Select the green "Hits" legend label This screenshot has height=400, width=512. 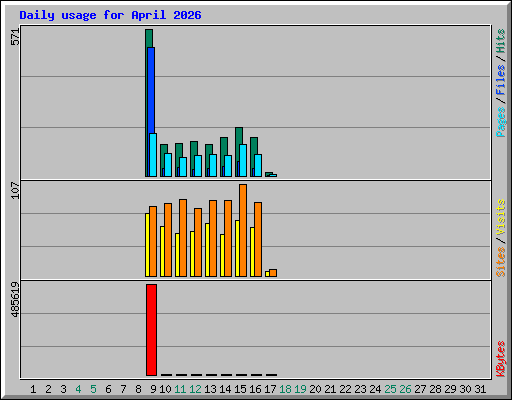501,41
